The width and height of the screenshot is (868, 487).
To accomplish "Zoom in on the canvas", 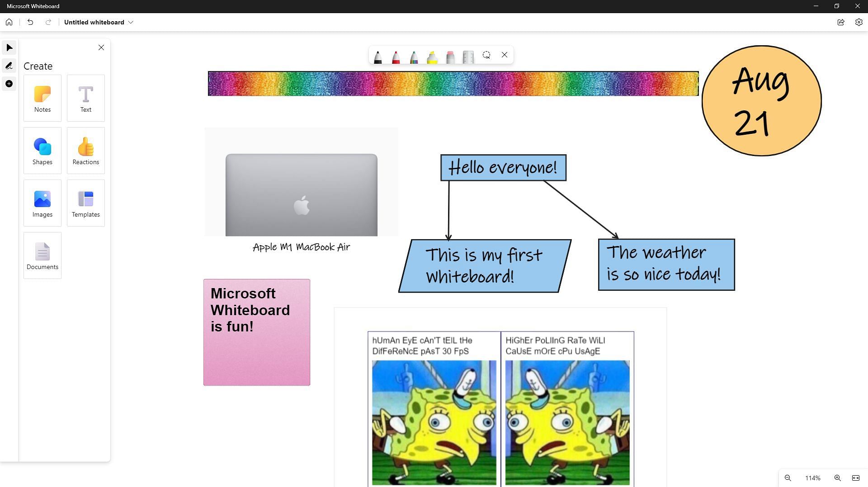I will pos(838,478).
